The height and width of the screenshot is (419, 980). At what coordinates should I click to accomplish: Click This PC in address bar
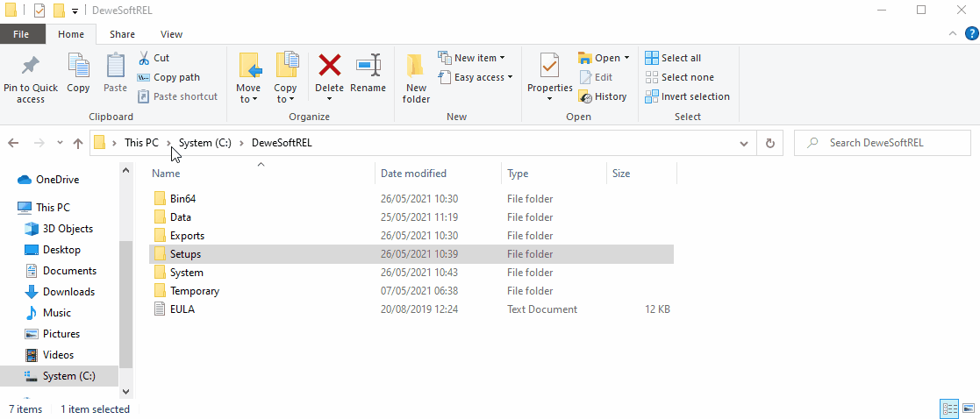click(141, 143)
